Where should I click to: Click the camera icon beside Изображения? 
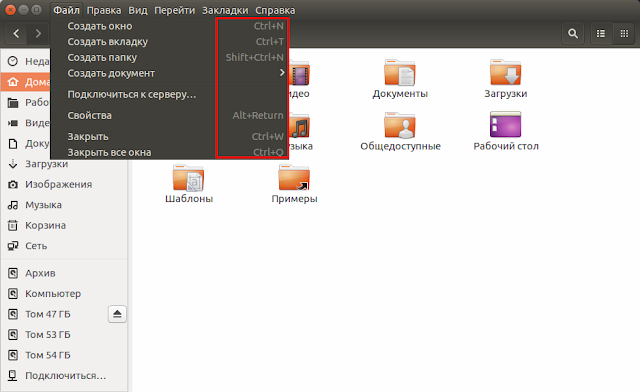[13, 184]
